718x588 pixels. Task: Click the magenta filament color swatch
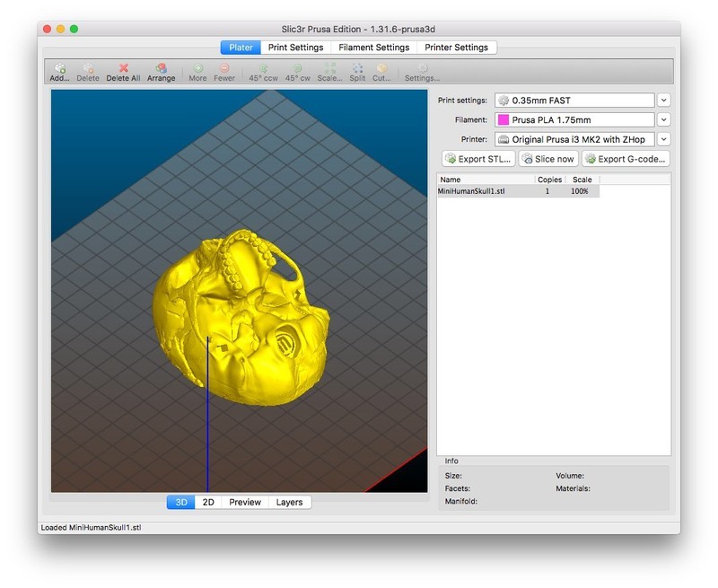(x=503, y=119)
